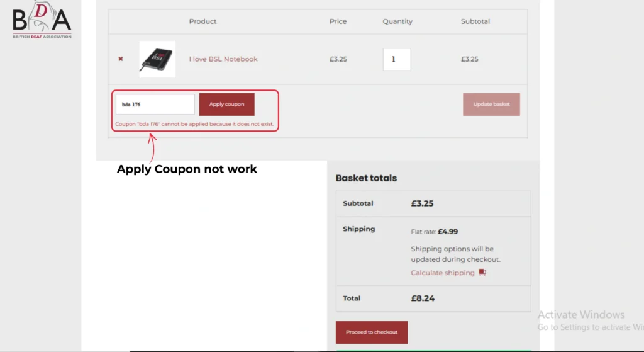The height and width of the screenshot is (352, 644).
Task: Click the shipping truck icon
Action: point(482,273)
